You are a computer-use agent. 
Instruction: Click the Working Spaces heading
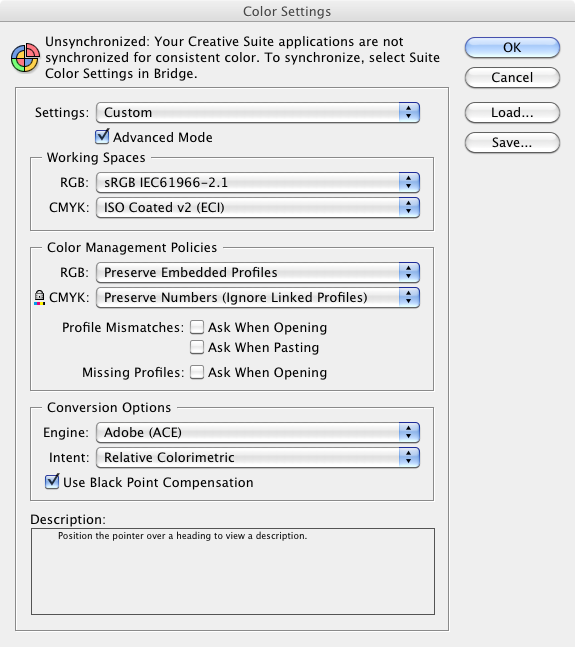point(96,158)
